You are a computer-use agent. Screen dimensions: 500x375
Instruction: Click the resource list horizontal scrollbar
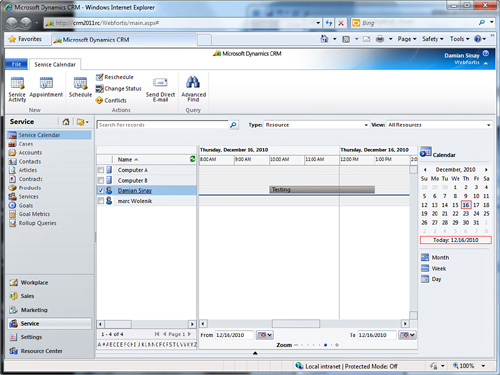[146, 324]
